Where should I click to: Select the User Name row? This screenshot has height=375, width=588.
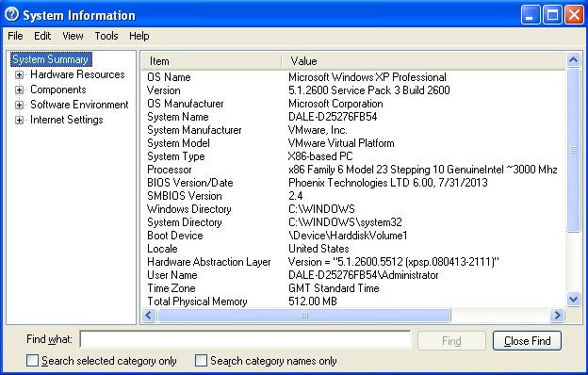click(353, 275)
